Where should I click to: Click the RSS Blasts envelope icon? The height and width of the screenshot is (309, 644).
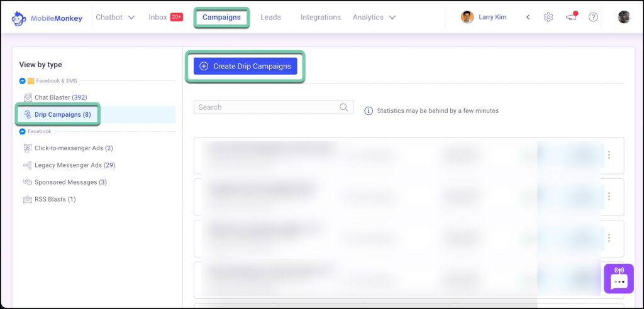[28, 200]
